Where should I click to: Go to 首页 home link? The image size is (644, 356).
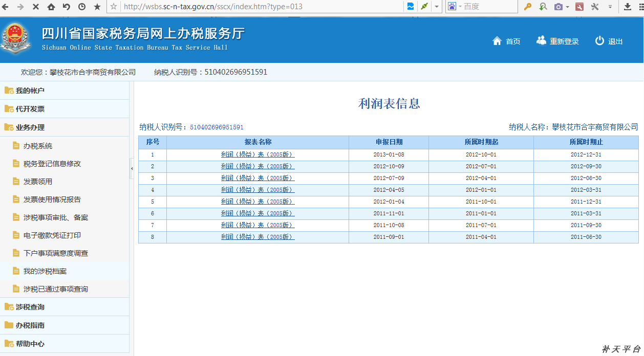[x=506, y=41]
